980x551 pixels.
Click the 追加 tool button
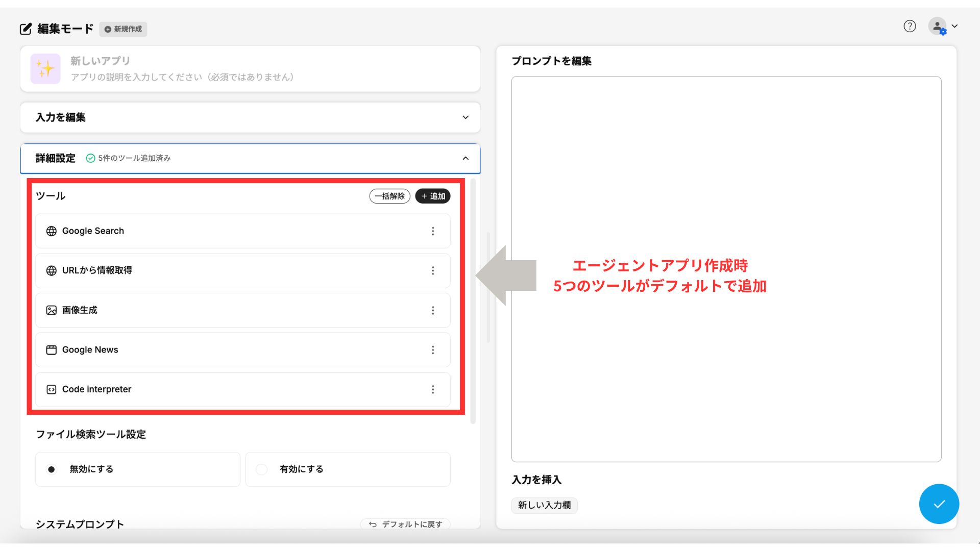pyautogui.click(x=432, y=196)
